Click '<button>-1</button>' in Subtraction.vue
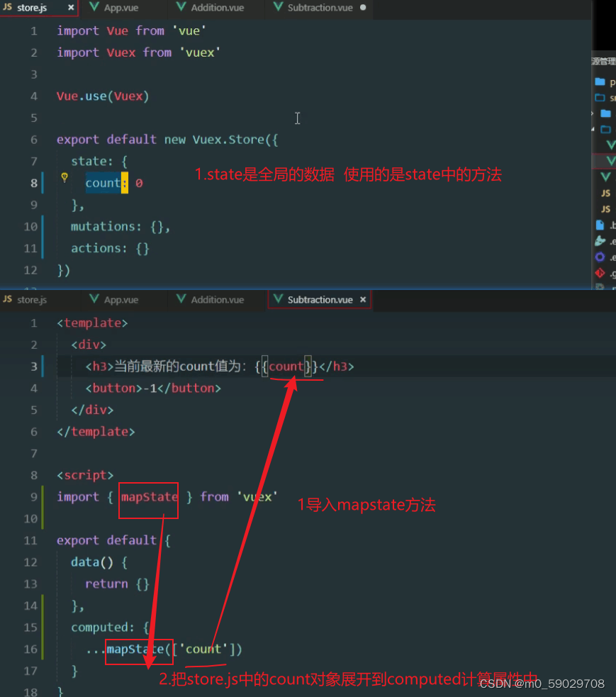The image size is (616, 697). (153, 388)
